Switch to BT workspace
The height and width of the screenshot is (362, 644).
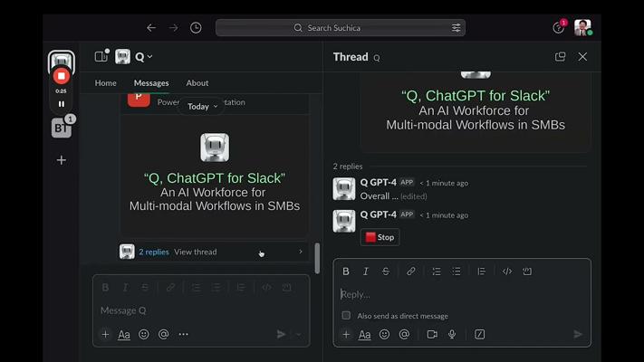(x=62, y=128)
